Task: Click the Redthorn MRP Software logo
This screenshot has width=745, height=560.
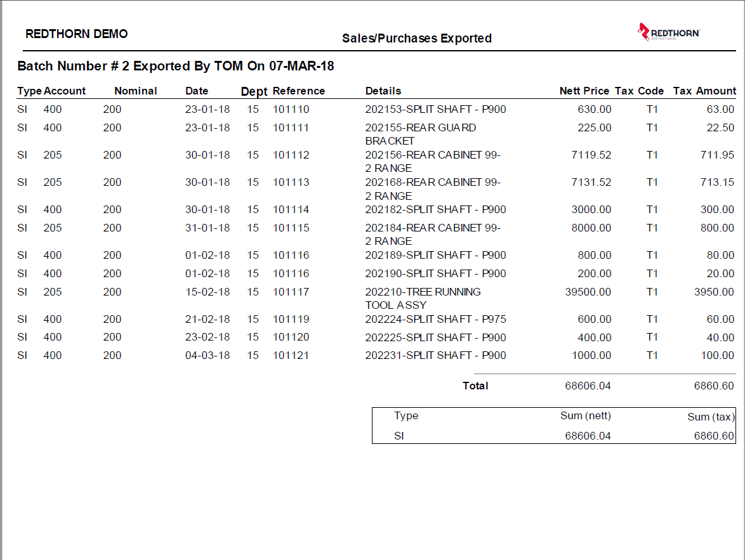Action: 667,30
